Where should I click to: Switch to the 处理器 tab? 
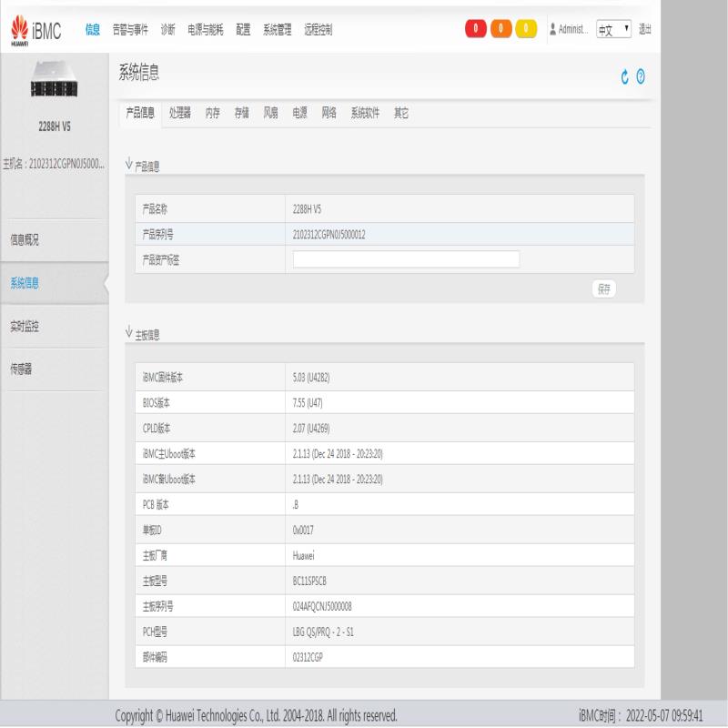[179, 113]
